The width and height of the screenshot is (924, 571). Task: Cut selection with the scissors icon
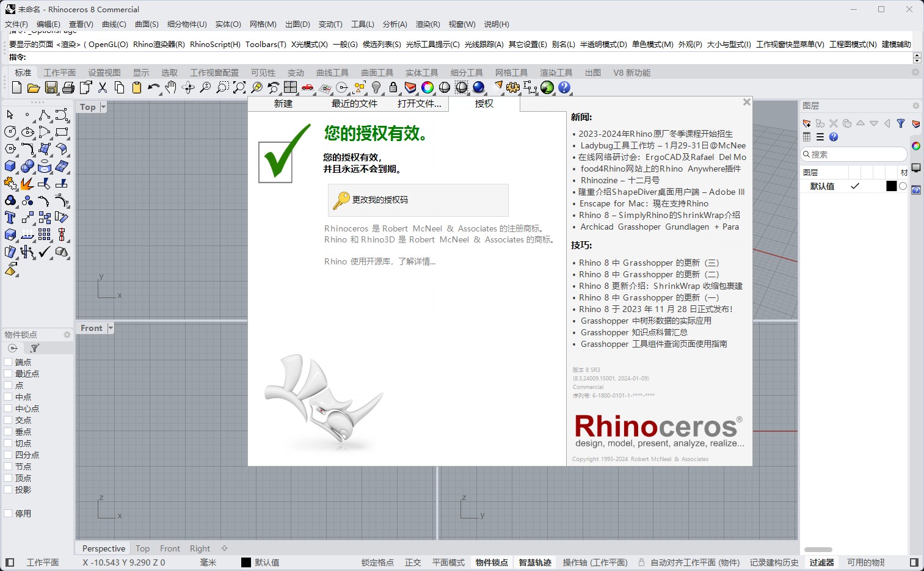103,88
